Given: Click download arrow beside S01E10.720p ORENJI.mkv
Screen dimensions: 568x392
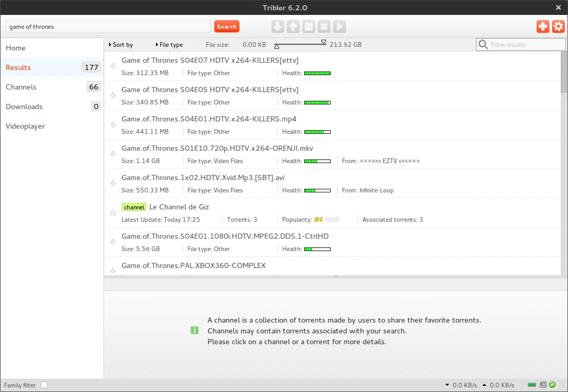Looking at the screenshot, I should click(x=113, y=154).
